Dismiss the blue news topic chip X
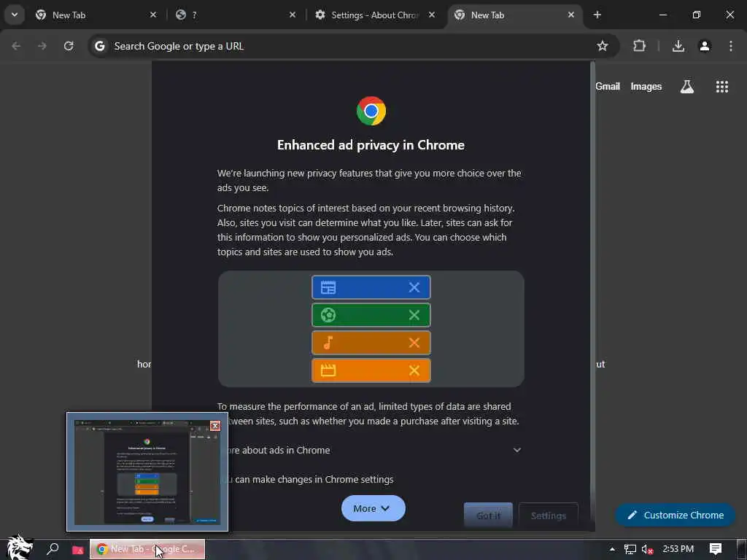Image resolution: width=747 pixels, height=560 pixels. (x=414, y=287)
